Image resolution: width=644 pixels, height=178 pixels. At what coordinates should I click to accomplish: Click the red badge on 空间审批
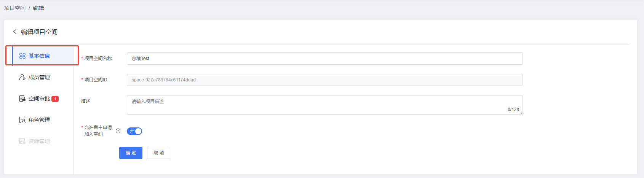click(x=55, y=99)
